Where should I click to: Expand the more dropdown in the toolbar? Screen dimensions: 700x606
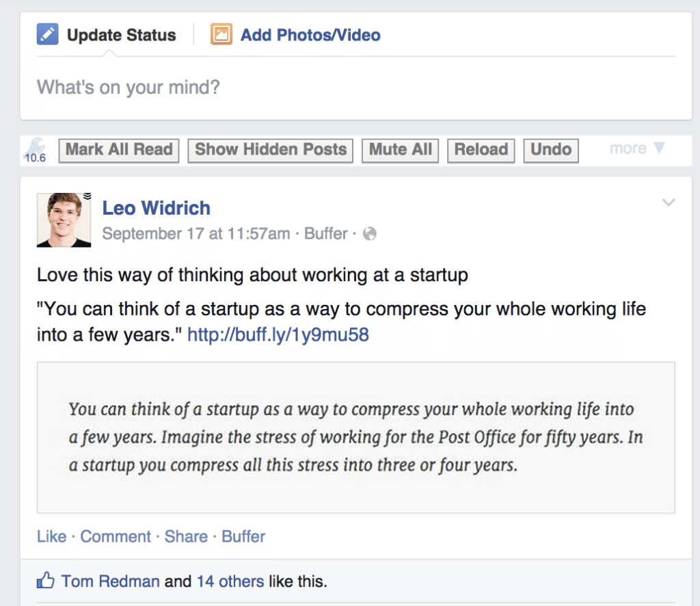[636, 148]
